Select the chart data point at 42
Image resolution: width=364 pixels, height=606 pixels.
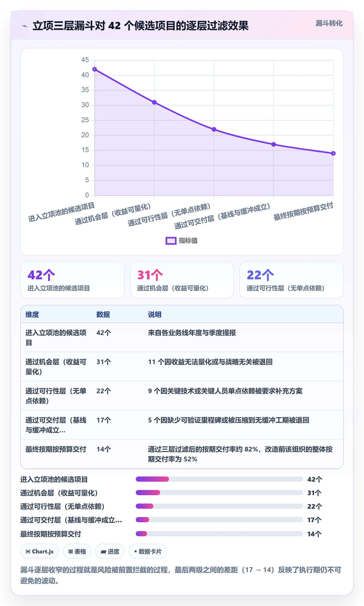tap(95, 69)
